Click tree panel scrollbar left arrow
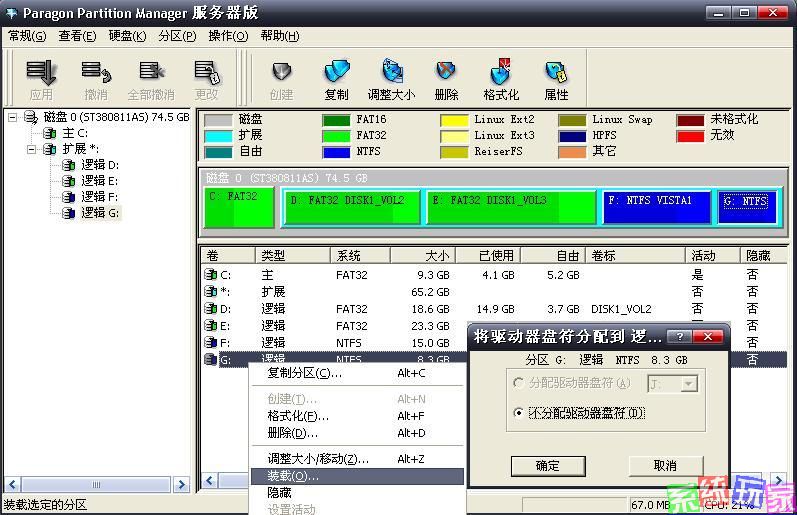 click(13, 484)
